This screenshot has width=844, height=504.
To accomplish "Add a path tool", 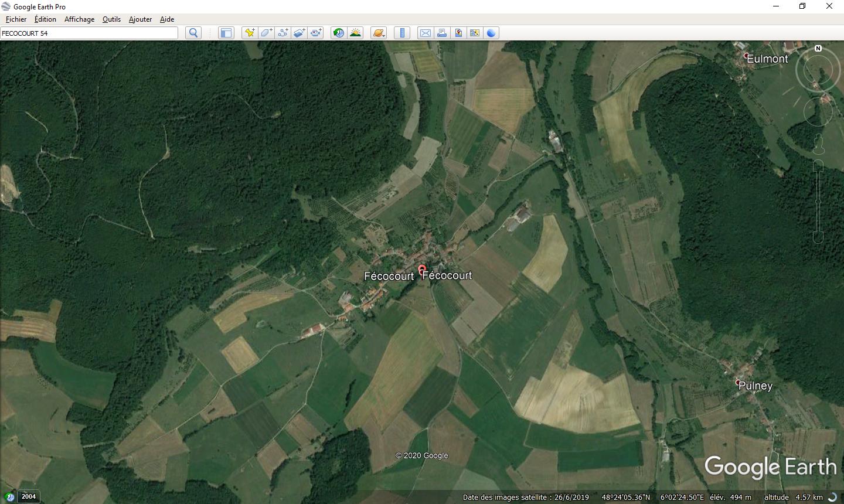I will point(283,33).
